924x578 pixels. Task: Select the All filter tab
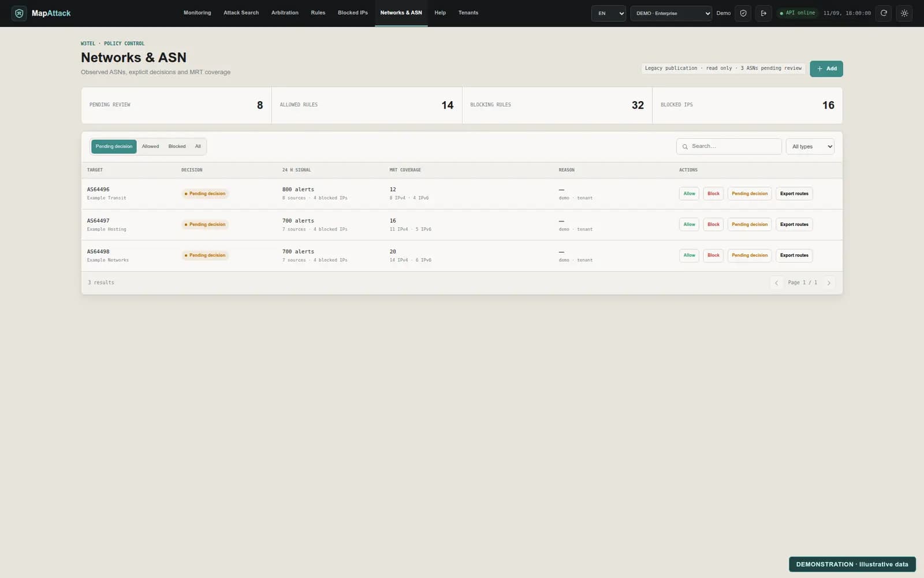click(x=198, y=146)
